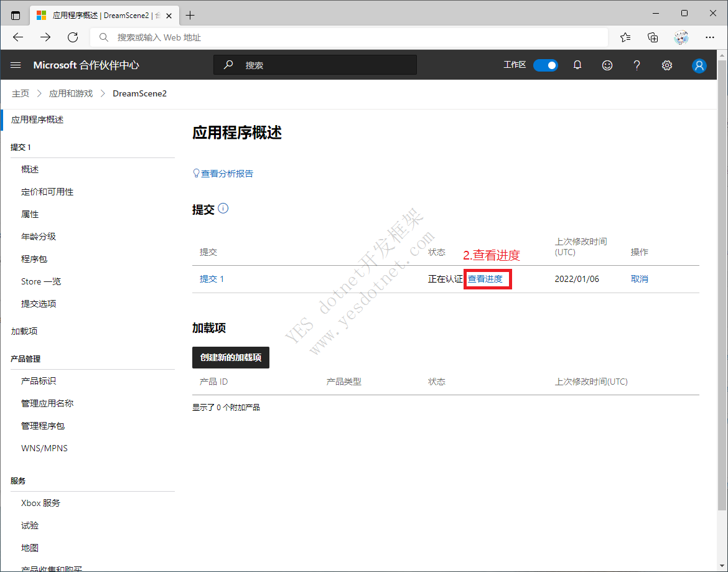Click the Microsoft 合作伙伴中心 title

pos(86,65)
